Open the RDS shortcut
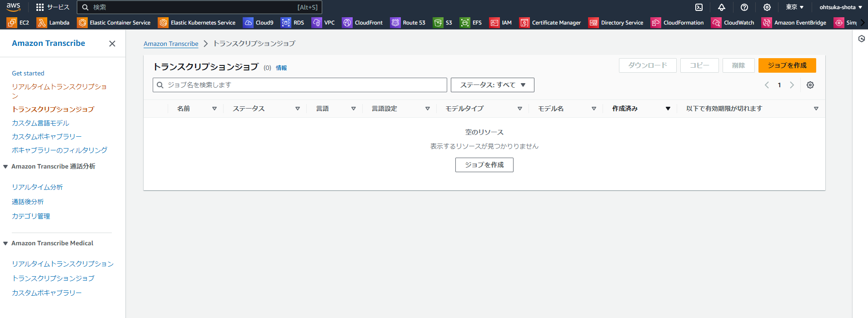868x318 pixels. click(293, 22)
